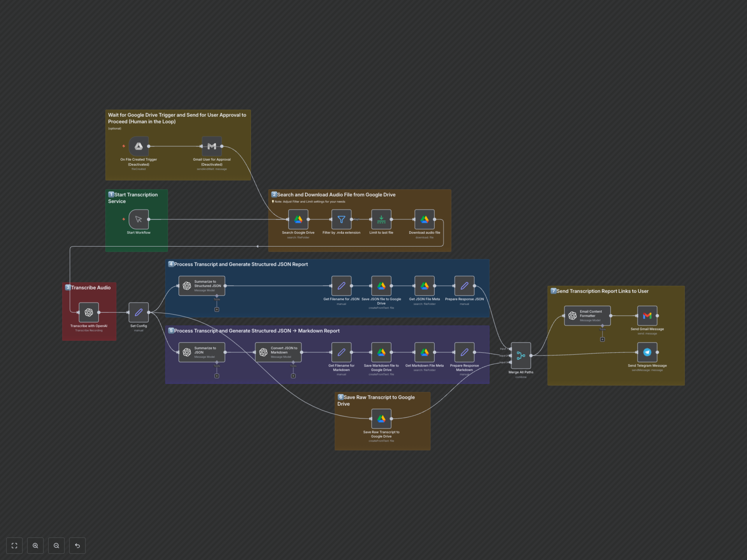Click the Download audio file node

(424, 219)
